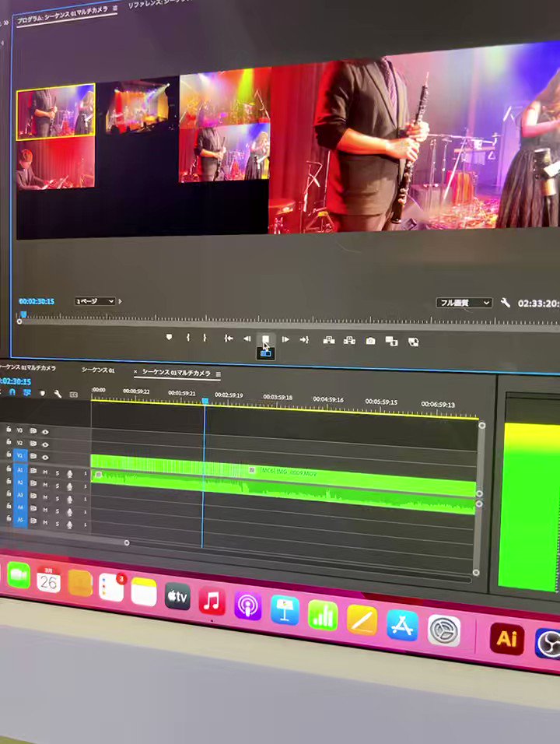
Task: Toggle Snap in the timeline
Action: [12, 392]
